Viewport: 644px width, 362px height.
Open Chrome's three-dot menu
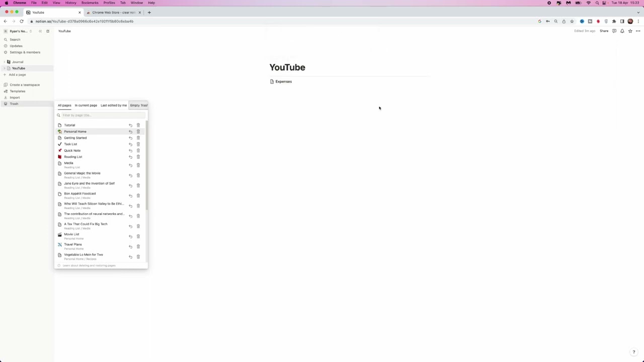[638, 21]
